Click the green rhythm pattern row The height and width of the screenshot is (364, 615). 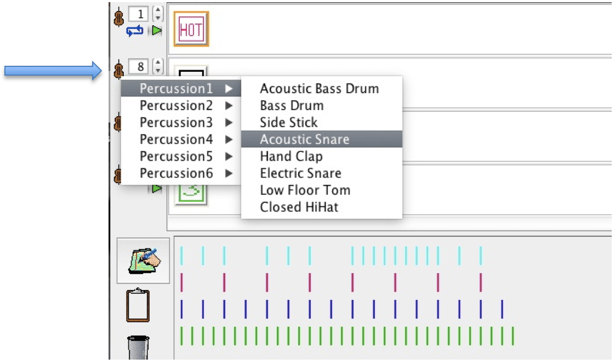pyautogui.click(x=346, y=335)
